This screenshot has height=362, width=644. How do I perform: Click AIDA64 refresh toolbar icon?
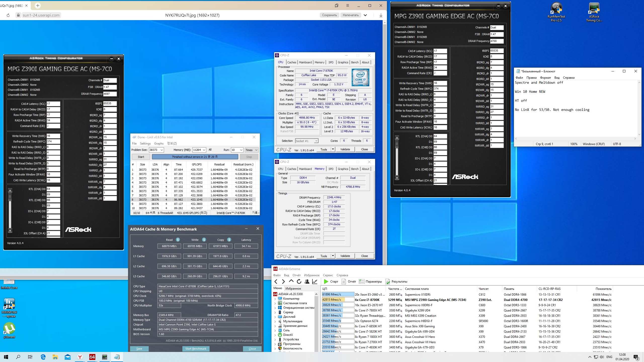[299, 281]
